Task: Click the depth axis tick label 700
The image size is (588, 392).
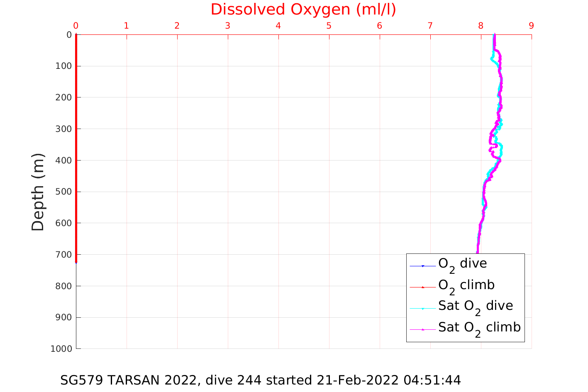Action: [x=63, y=255]
